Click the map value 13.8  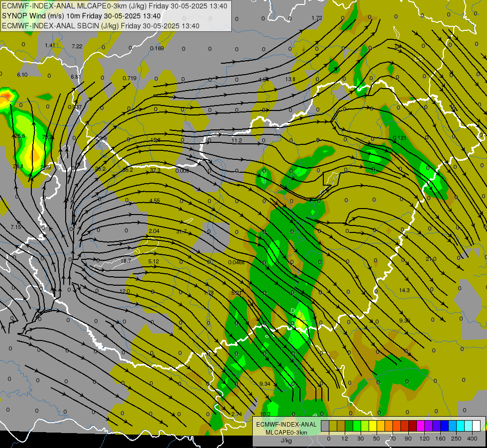click(290, 79)
